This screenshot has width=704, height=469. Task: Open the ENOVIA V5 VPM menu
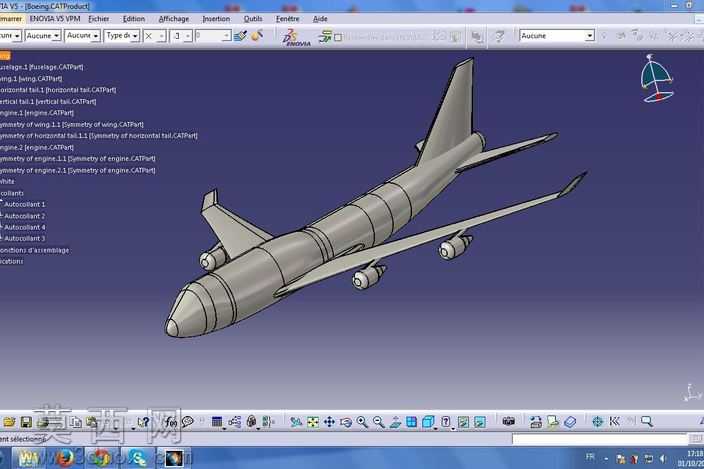tap(55, 18)
